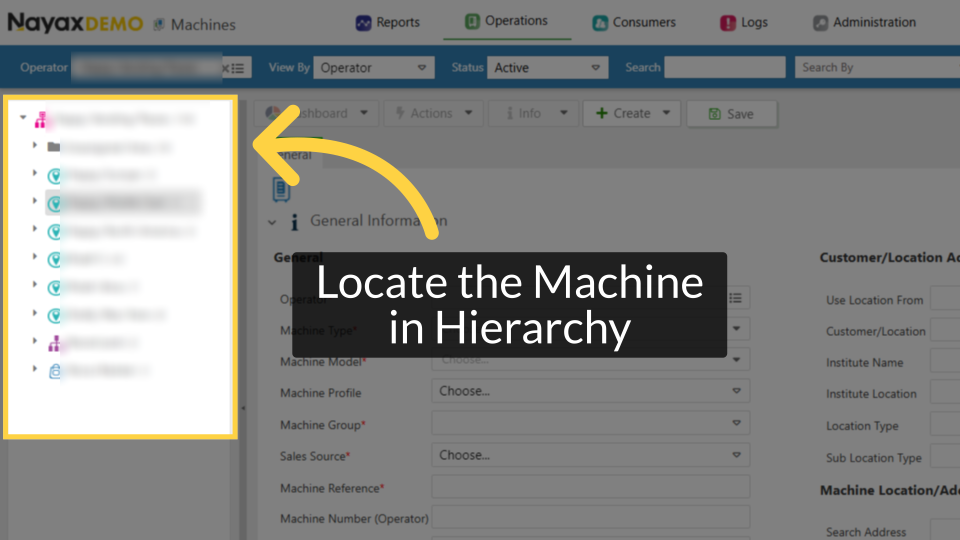Open operator list icon beside Operator field

point(238,68)
